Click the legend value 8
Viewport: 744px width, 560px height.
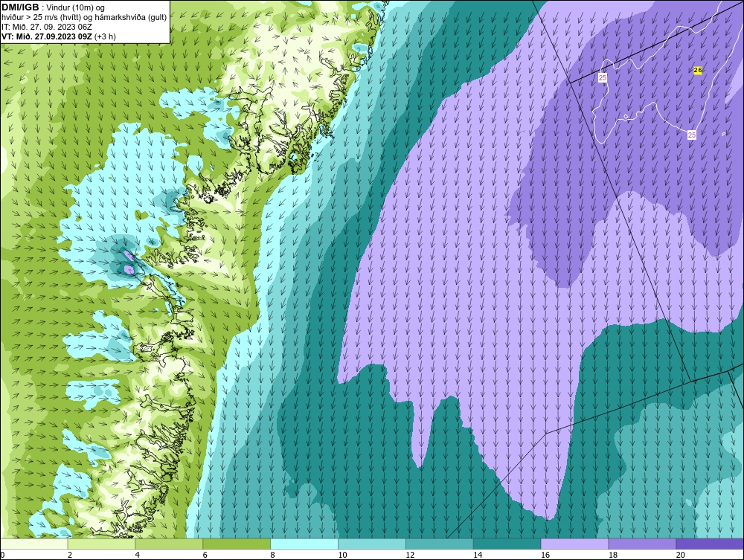click(272, 555)
